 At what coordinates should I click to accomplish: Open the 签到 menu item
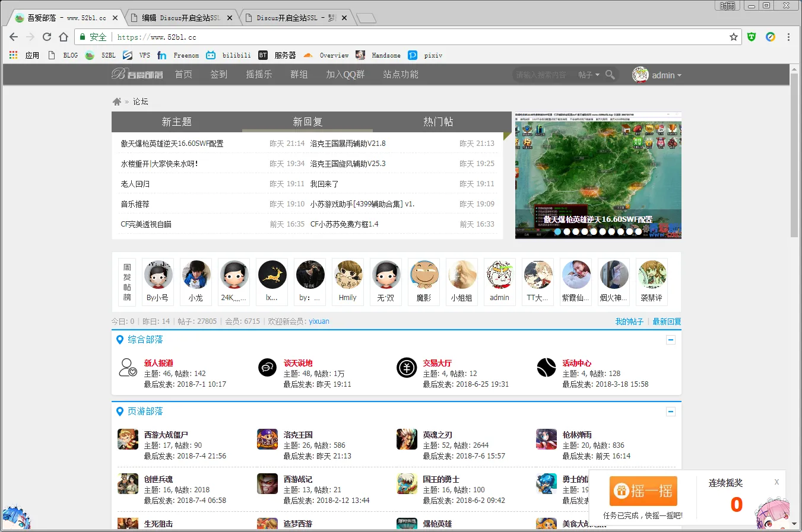[x=218, y=75]
